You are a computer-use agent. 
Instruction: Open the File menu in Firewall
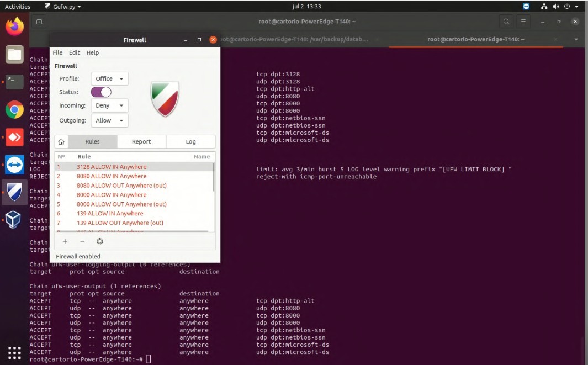[x=57, y=52]
